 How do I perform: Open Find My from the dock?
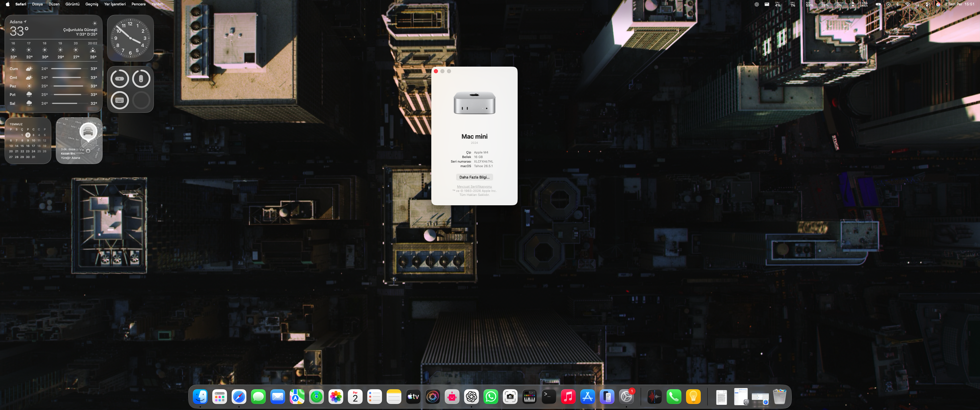316,397
